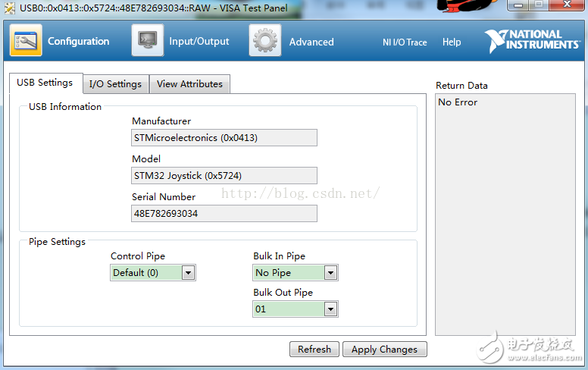Launch NI I/O Trace
588x370 pixels.
tap(405, 42)
